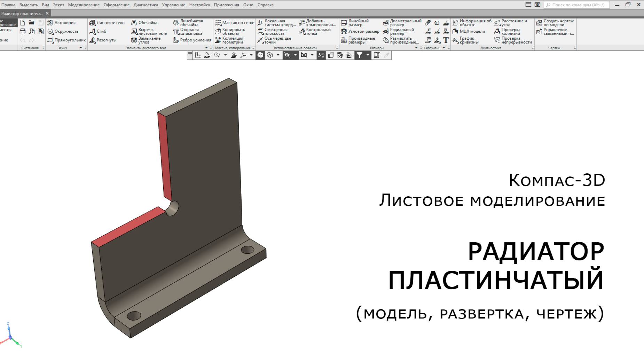Open the orientation dropdown next to cube icon
Viewport: 644px width, 362px height.
[x=277, y=55]
